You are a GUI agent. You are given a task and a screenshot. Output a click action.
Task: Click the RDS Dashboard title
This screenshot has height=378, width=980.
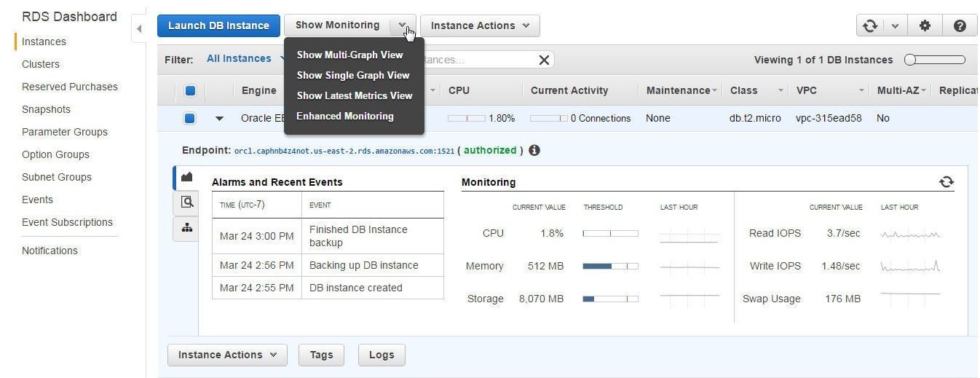tap(69, 17)
